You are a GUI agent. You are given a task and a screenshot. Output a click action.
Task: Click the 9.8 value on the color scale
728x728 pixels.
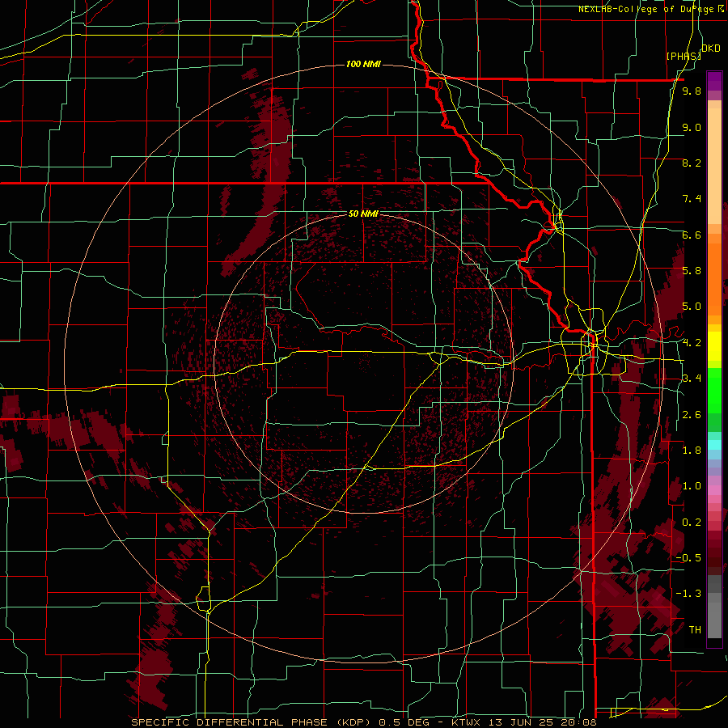point(692,91)
